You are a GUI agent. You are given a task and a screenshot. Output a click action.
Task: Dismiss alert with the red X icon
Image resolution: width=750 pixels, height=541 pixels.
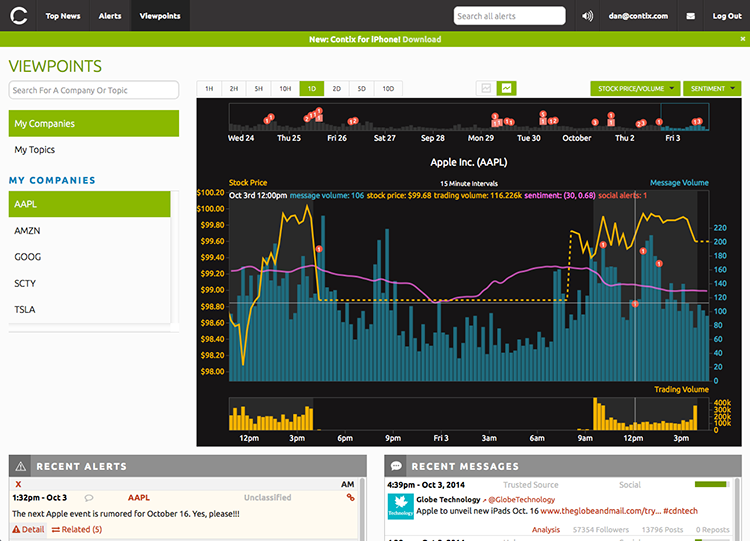click(x=18, y=484)
